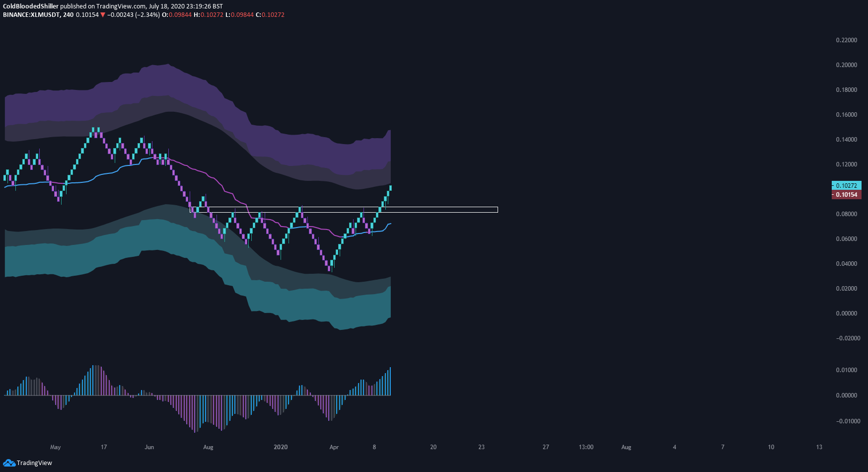Viewport: 868px width, 472px height.
Task: Click the red down-triangle price change icon
Action: [x=103, y=15]
